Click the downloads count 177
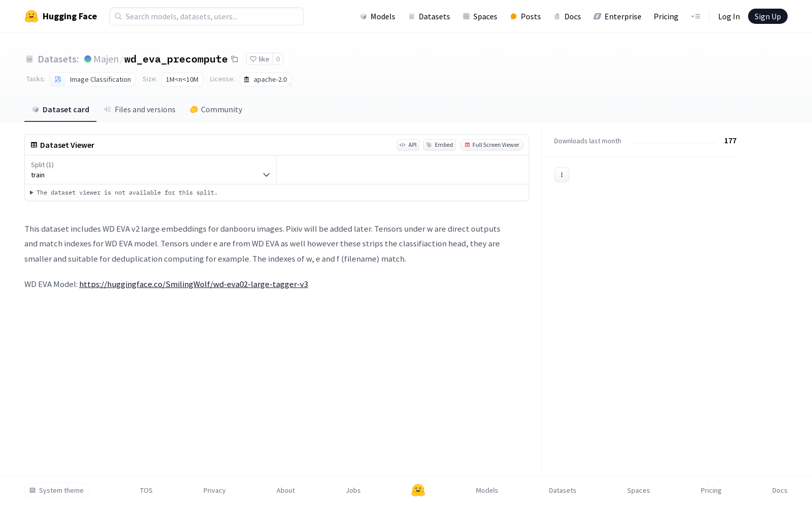812x508 pixels. pos(730,141)
